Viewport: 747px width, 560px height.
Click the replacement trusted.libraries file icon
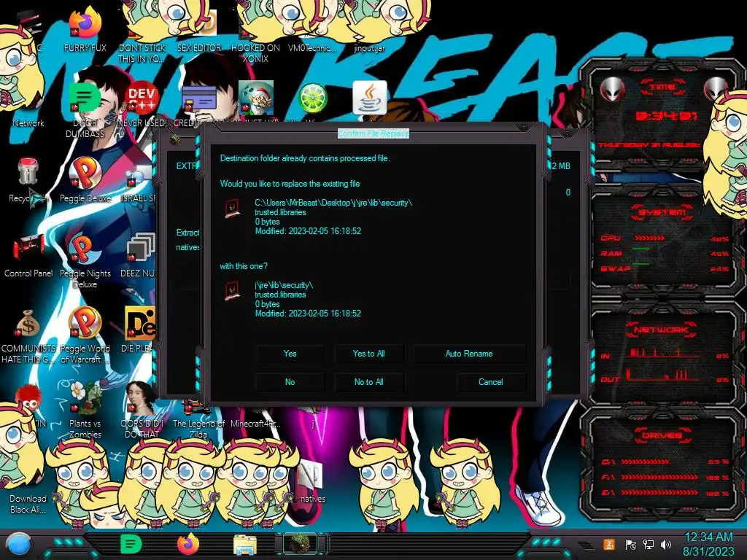(x=232, y=290)
